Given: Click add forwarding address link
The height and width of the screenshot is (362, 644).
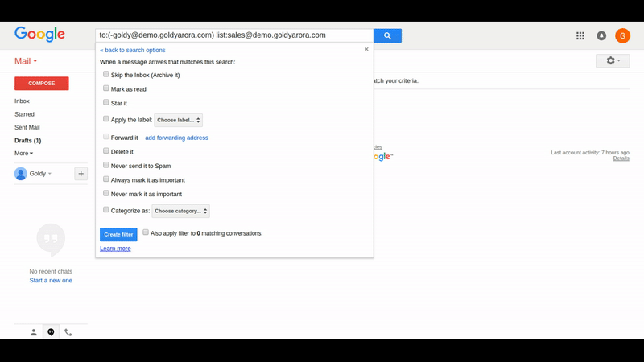Looking at the screenshot, I should coord(176,138).
